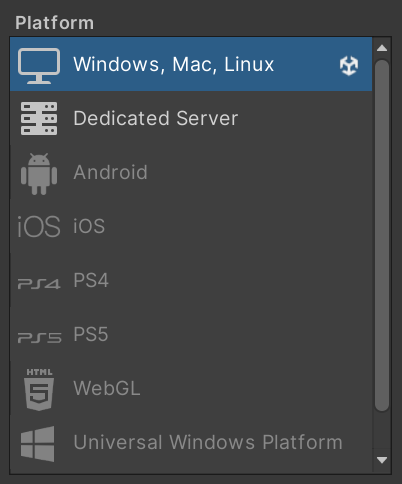
Task: Pick the PS4 platform label
Action: click(x=91, y=280)
